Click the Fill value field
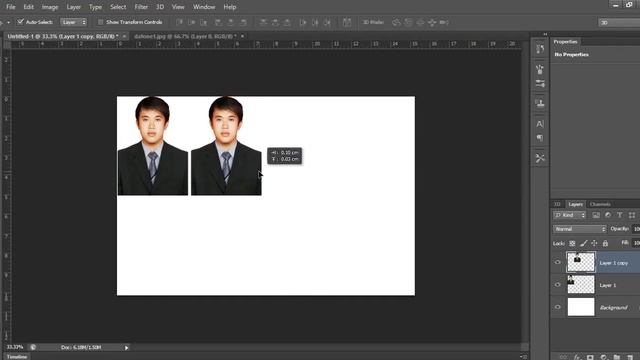The width and height of the screenshot is (640, 360). click(x=636, y=243)
